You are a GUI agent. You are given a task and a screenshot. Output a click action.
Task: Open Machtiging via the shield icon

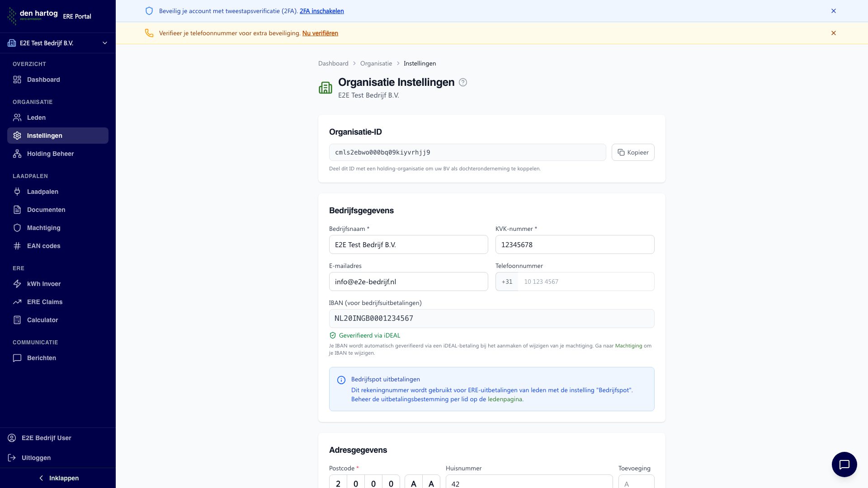point(42,228)
